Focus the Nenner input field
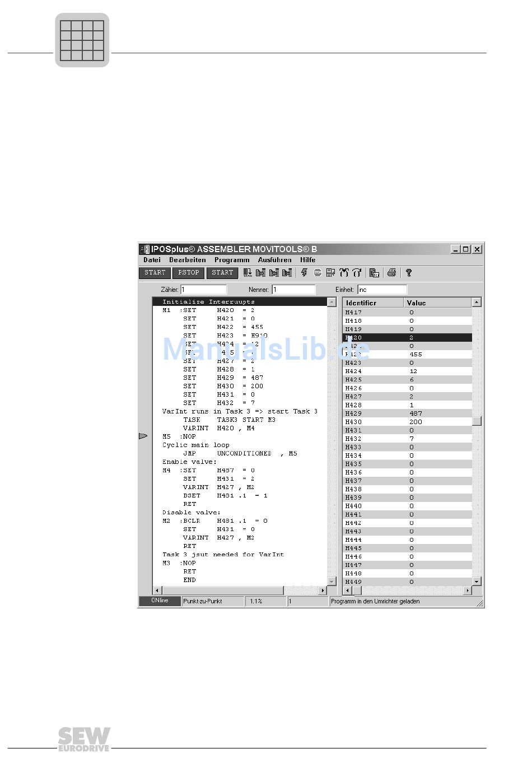Image resolution: width=532 pixels, height=758 pixels. (x=294, y=290)
